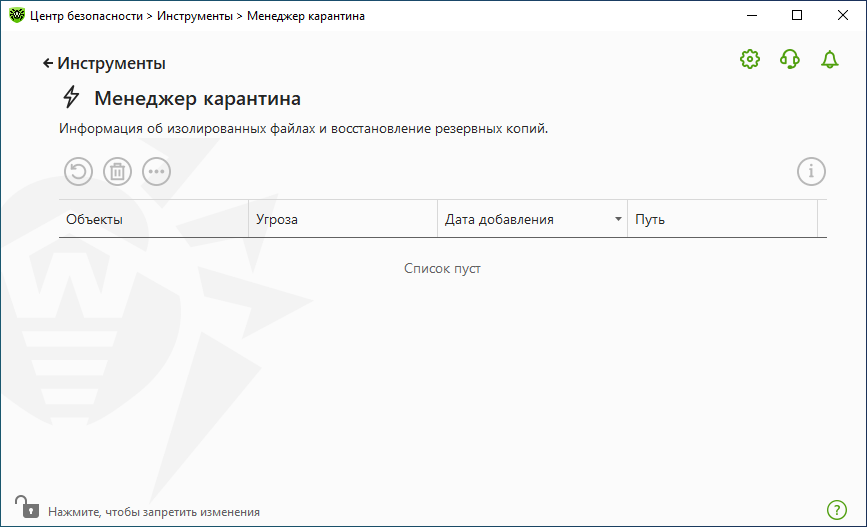Click the Dr.Web spider icon in title bar

click(x=17, y=15)
